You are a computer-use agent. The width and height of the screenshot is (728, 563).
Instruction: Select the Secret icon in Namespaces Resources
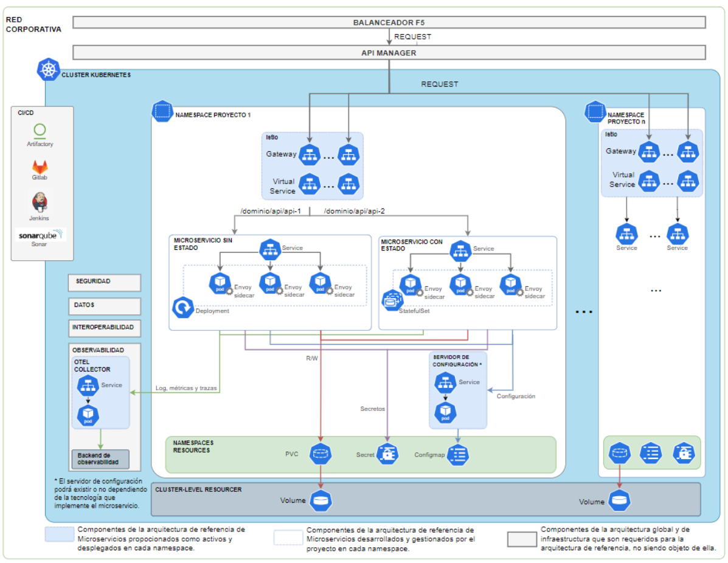[x=387, y=454]
